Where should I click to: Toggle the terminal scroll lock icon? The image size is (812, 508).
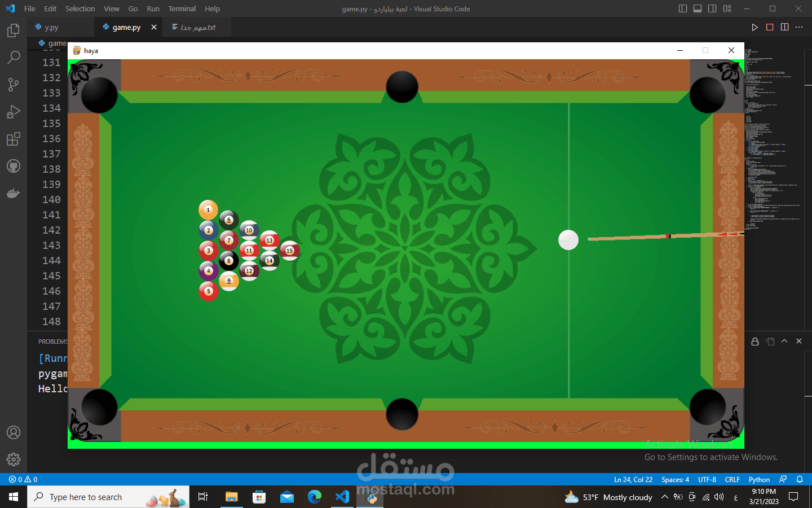(755, 341)
